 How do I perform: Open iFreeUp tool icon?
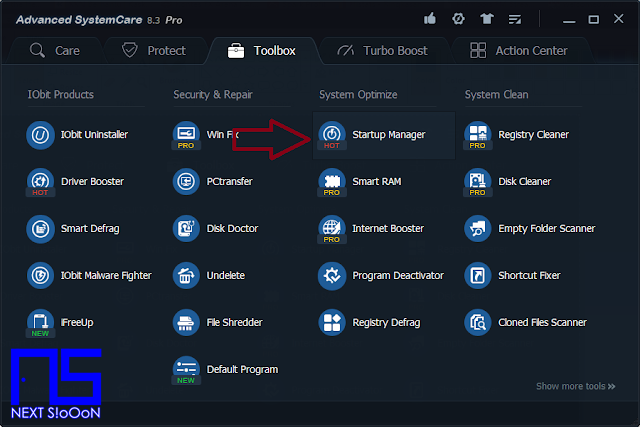(40, 322)
